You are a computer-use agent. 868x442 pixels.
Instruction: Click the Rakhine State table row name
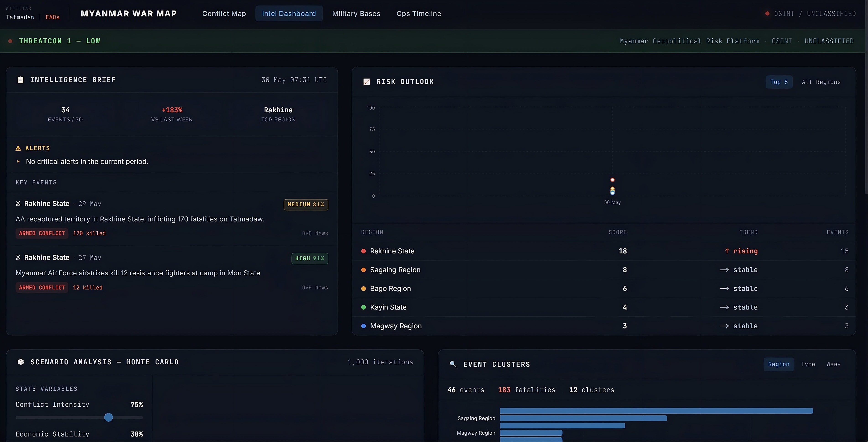392,251
